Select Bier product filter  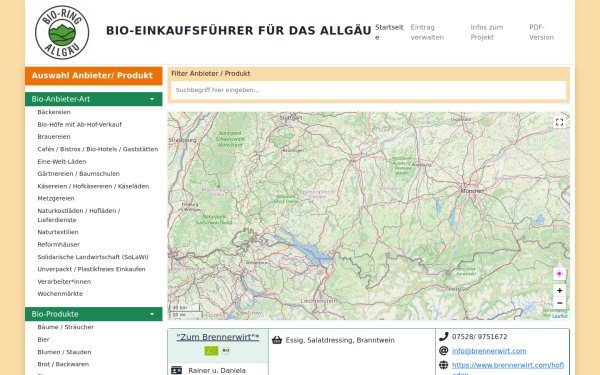pos(44,339)
